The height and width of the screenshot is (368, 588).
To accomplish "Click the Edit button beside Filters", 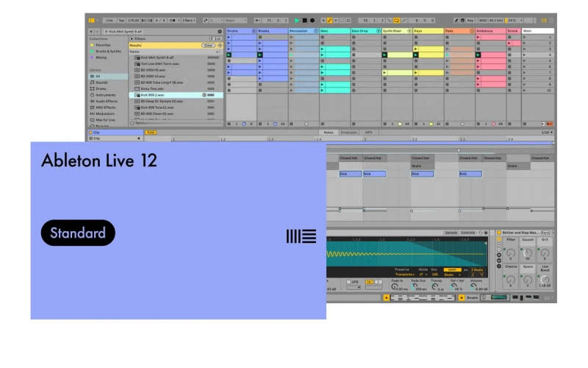I will click(x=215, y=39).
